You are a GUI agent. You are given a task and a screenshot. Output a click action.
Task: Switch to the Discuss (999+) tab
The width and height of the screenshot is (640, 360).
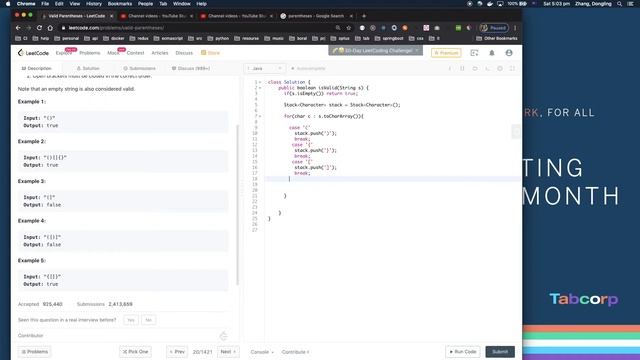(191, 68)
